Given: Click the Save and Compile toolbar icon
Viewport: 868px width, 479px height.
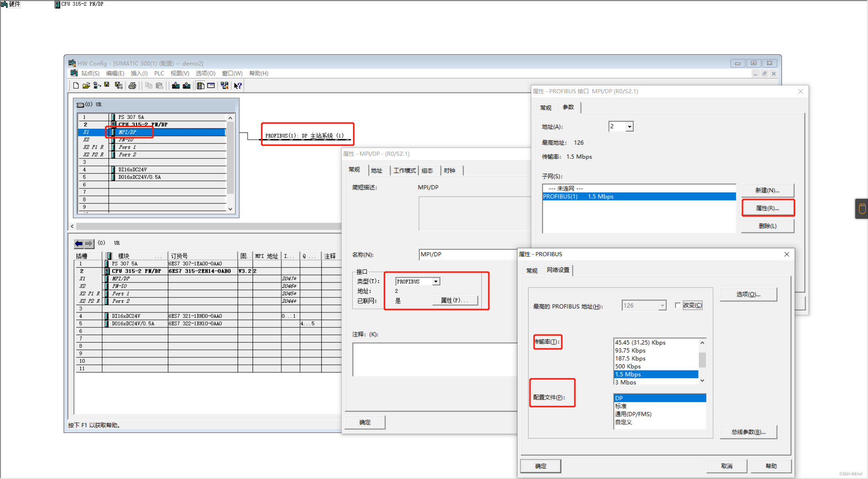Looking at the screenshot, I should pyautogui.click(x=119, y=86).
